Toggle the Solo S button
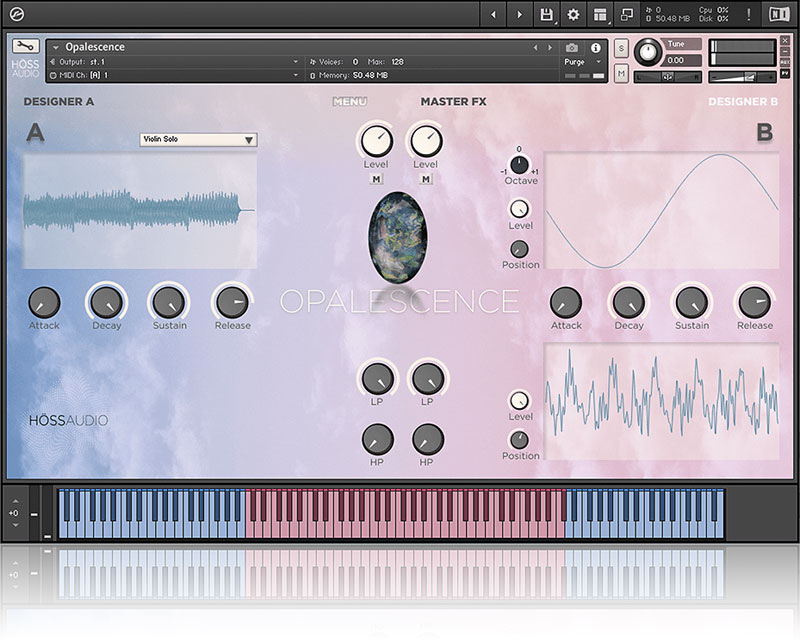This screenshot has height=644, width=800. click(621, 49)
